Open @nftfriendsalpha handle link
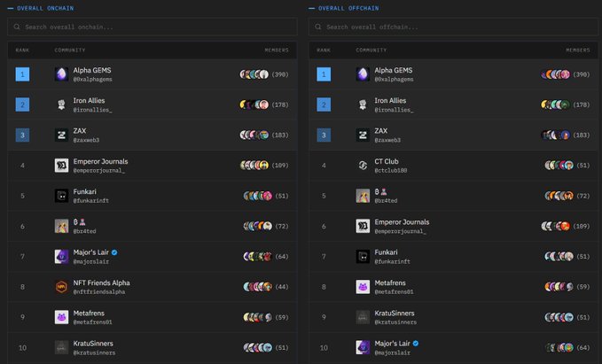 pyautogui.click(x=99, y=292)
